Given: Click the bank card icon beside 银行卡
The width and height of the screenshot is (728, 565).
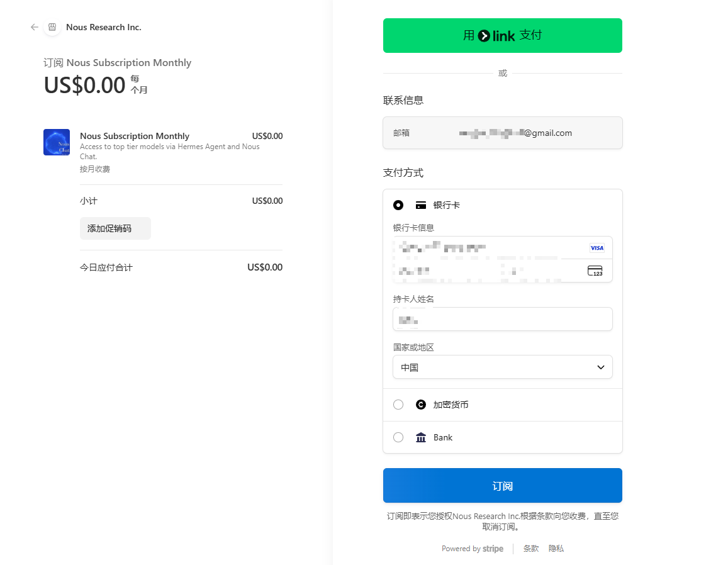Looking at the screenshot, I should tap(421, 205).
